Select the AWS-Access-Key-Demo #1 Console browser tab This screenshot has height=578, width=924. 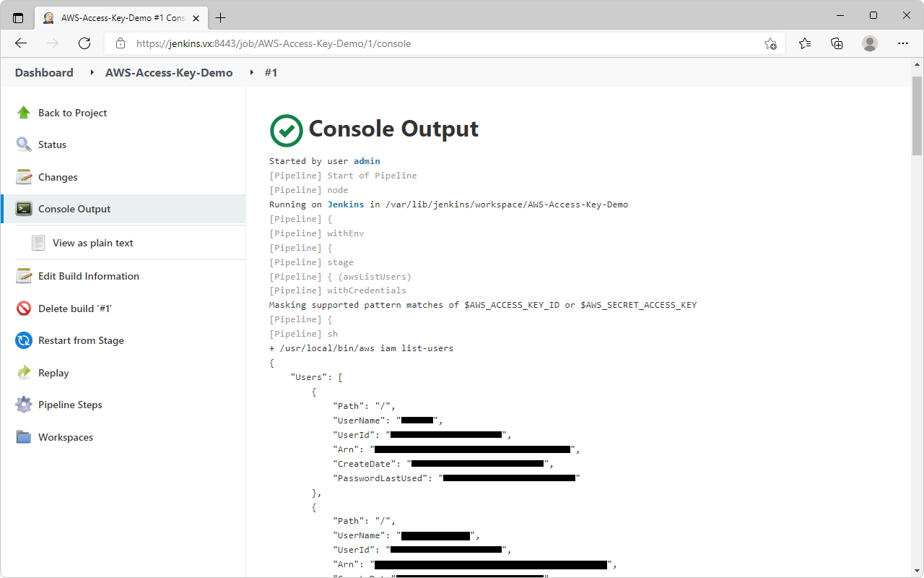(121, 17)
